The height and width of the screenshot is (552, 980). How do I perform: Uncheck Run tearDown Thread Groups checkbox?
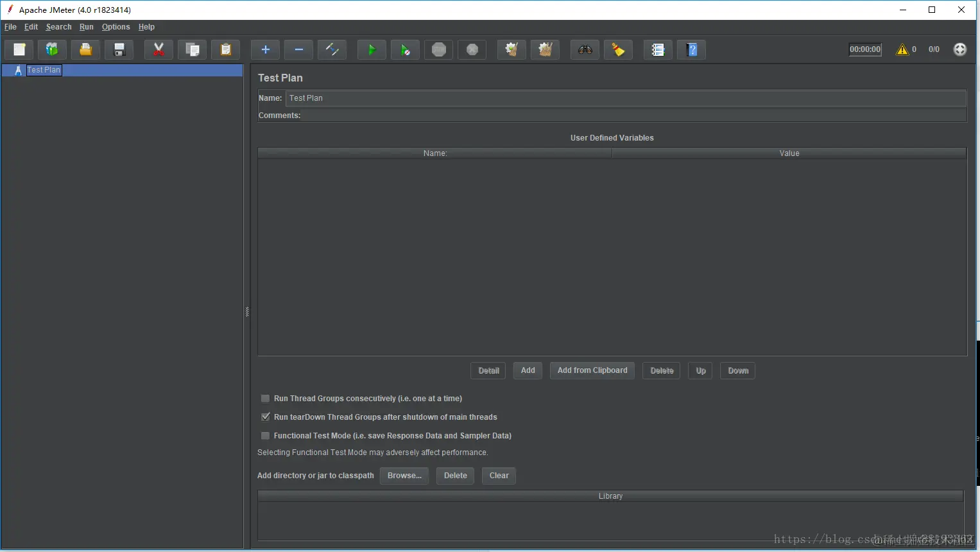[265, 417]
